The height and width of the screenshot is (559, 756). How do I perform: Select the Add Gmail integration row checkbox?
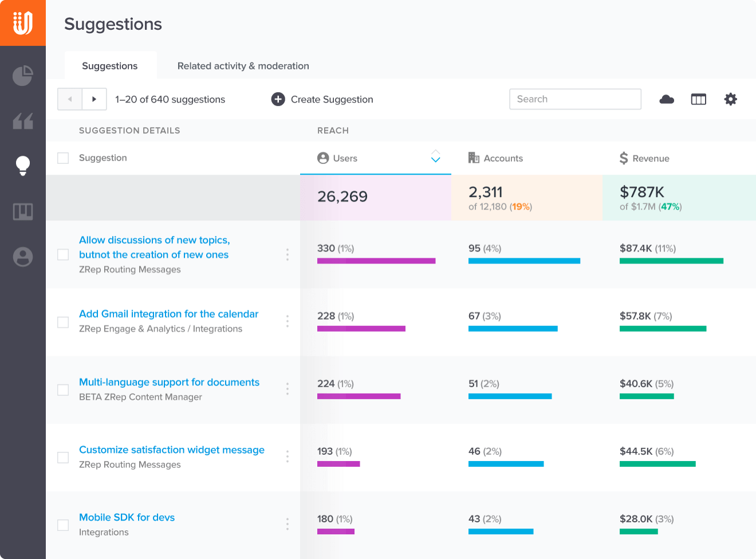pyautogui.click(x=63, y=322)
